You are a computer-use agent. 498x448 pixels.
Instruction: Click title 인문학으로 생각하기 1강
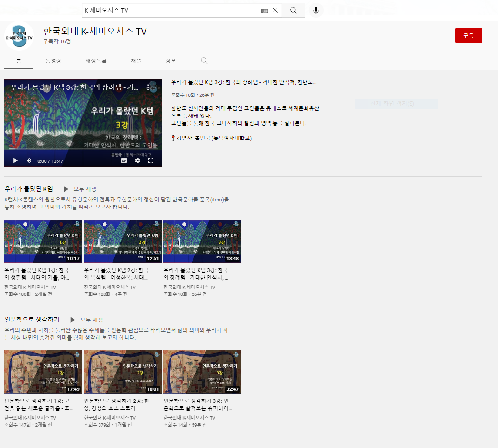coord(39,404)
